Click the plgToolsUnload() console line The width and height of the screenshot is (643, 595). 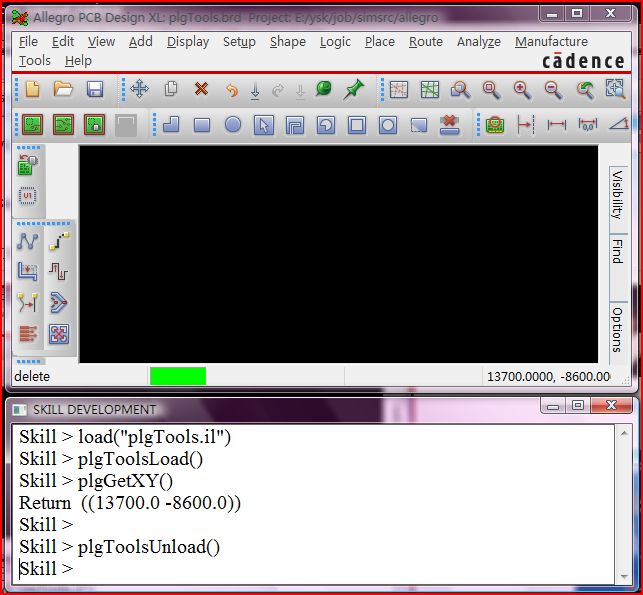(119, 547)
